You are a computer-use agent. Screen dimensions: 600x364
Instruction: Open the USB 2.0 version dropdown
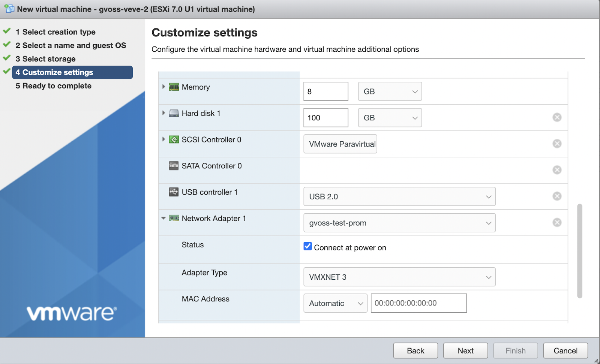399,196
